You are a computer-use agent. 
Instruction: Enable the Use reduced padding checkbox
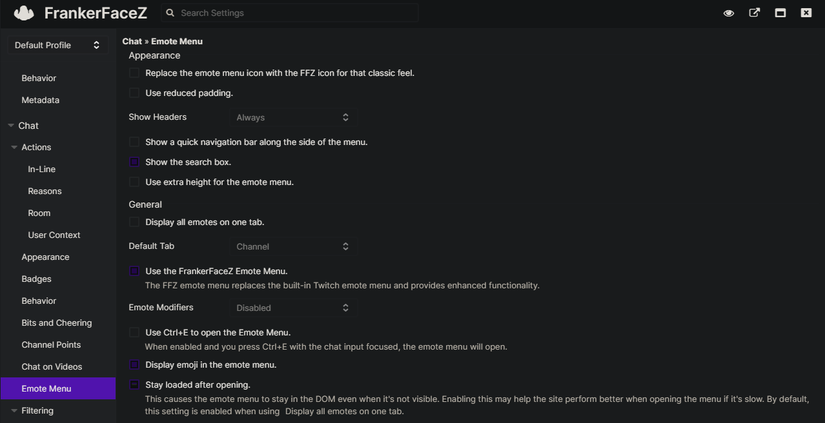134,93
